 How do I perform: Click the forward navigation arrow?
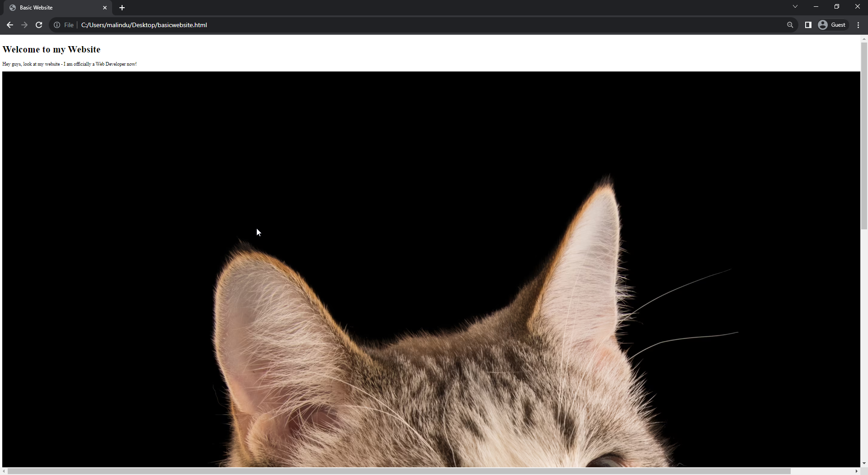(24, 25)
